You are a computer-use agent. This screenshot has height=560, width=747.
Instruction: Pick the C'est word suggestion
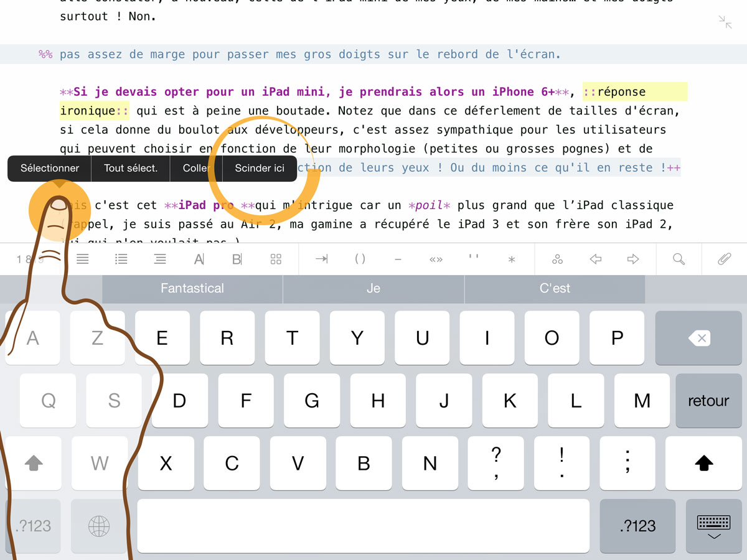pyautogui.click(x=555, y=288)
